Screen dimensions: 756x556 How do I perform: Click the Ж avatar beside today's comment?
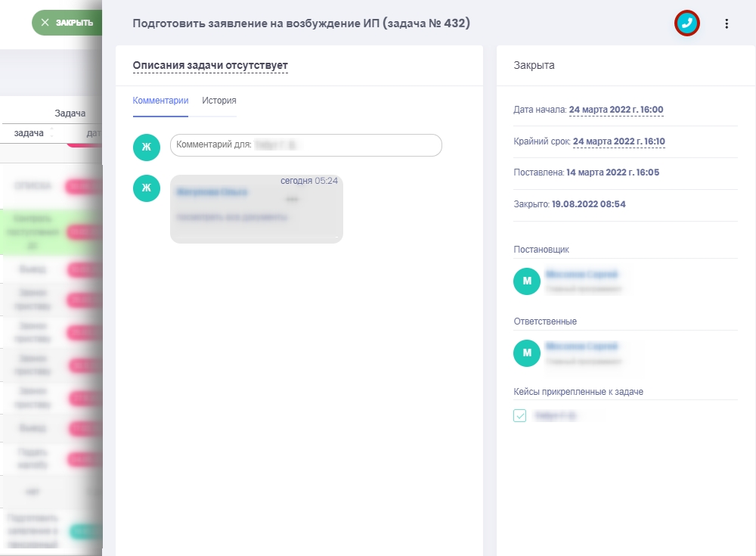[x=147, y=188]
